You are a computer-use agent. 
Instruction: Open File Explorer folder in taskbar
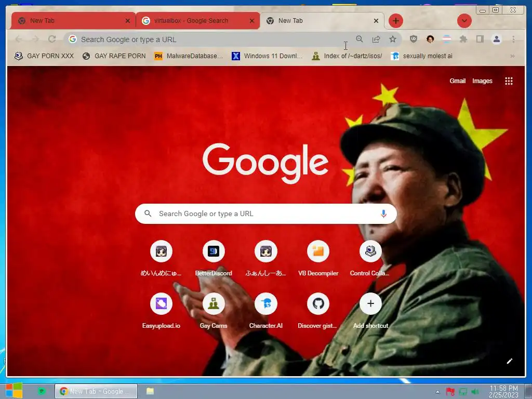(x=150, y=391)
